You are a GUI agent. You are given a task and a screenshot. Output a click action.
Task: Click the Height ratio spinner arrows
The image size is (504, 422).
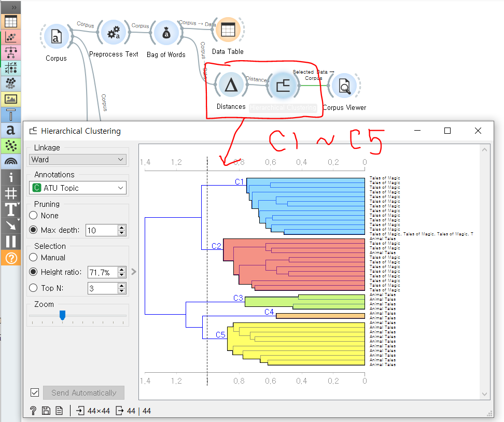[x=121, y=272]
